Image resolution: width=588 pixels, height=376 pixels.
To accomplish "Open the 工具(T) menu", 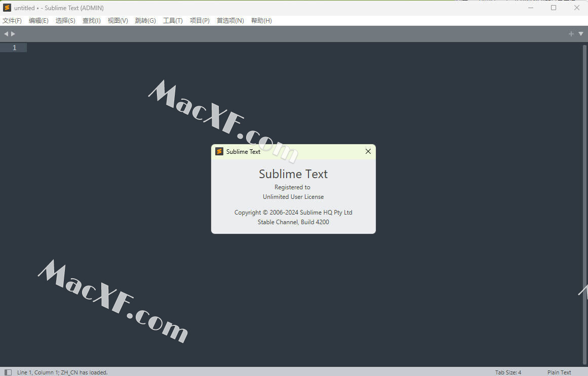I will 173,21.
